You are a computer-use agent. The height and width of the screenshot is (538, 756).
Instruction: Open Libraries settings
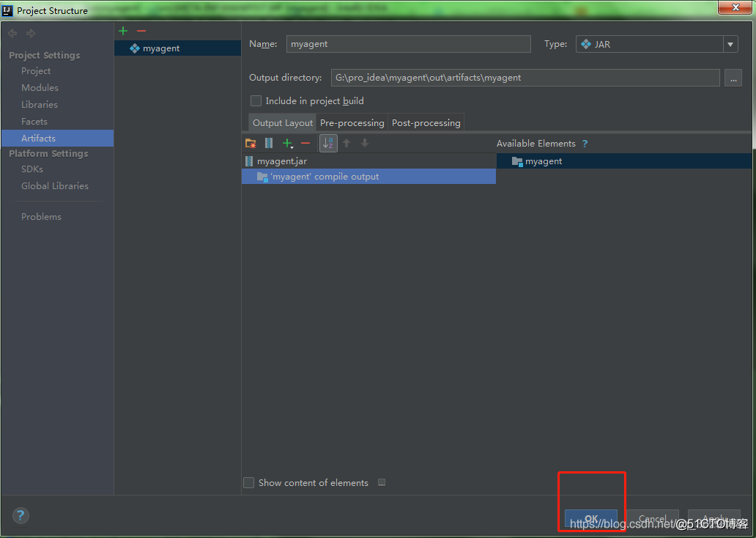pyautogui.click(x=39, y=105)
